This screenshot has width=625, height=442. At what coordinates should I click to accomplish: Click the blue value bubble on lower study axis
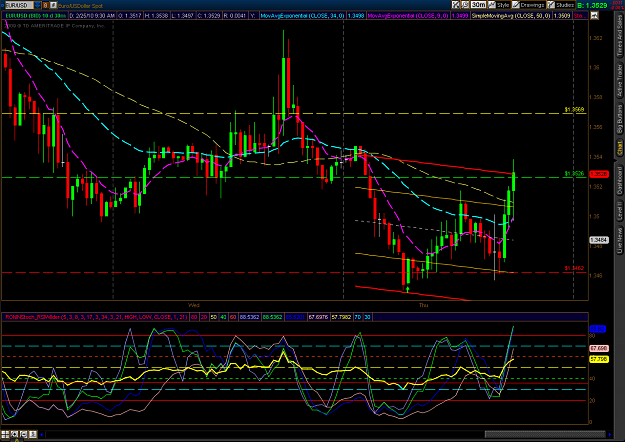coord(597,329)
